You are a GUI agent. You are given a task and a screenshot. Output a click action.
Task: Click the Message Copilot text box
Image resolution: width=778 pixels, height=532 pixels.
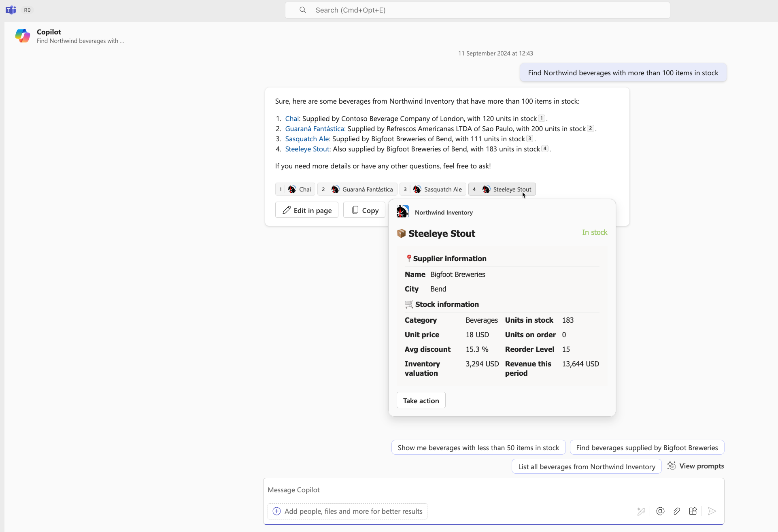[x=493, y=490]
